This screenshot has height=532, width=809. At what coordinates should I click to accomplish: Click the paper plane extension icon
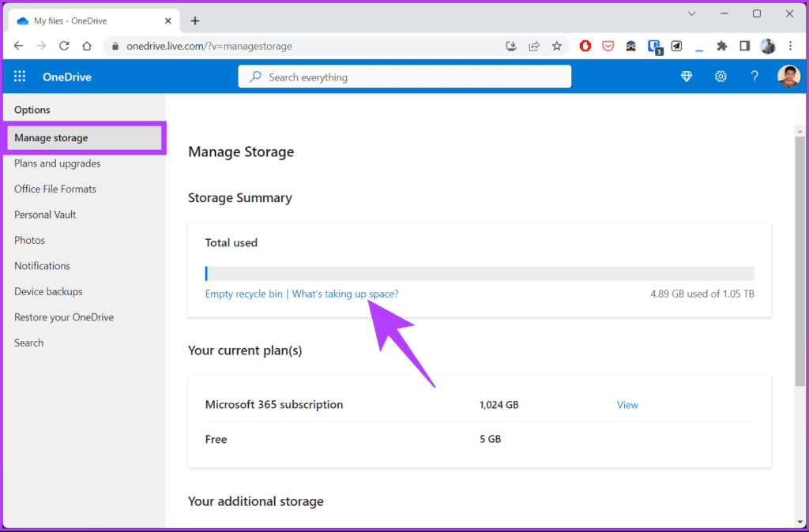click(x=676, y=46)
